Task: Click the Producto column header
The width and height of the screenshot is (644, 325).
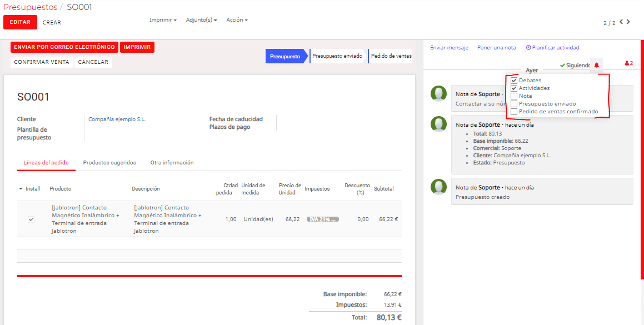Action: (61, 188)
